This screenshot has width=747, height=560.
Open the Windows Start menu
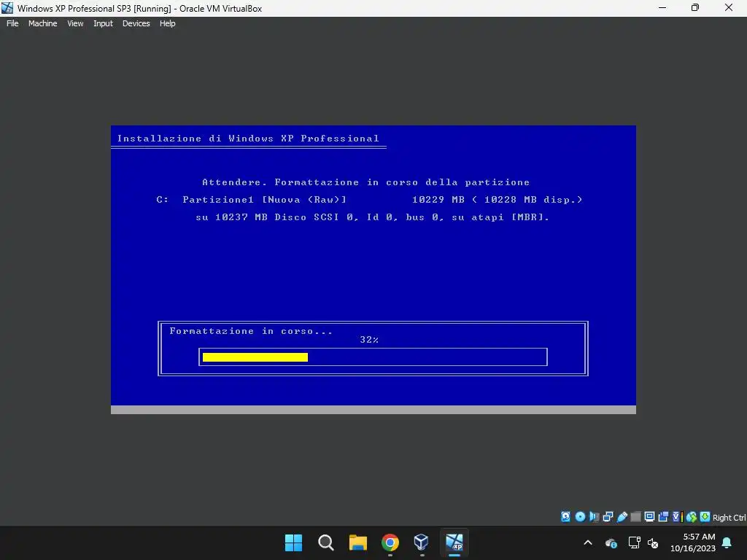click(x=293, y=542)
